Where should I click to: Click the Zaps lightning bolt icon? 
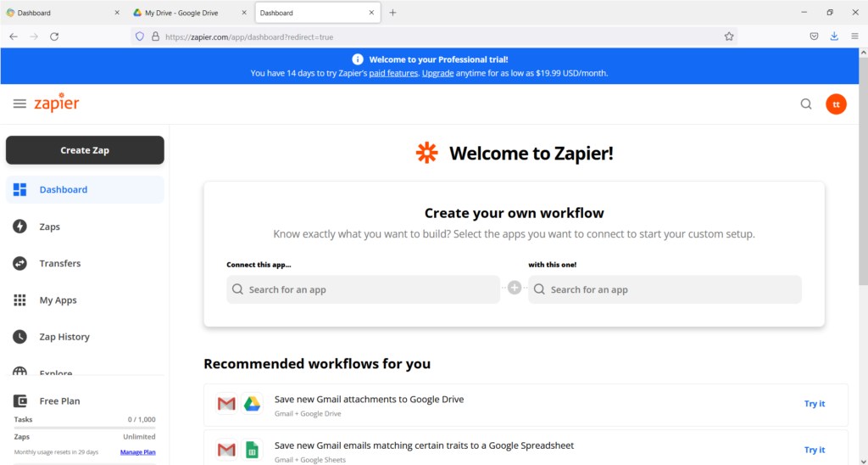click(x=20, y=227)
